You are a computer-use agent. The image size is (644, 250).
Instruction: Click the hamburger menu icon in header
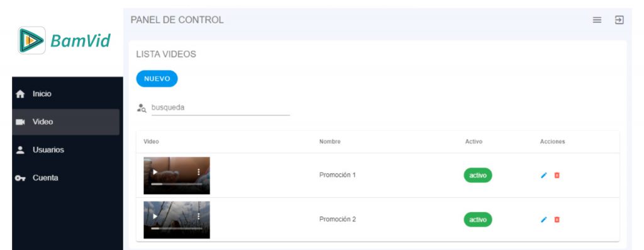click(597, 20)
